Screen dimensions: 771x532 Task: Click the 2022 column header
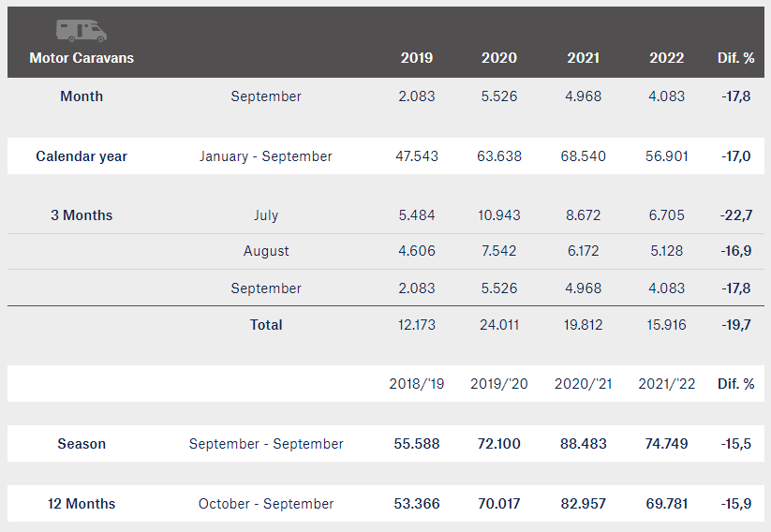(x=666, y=58)
